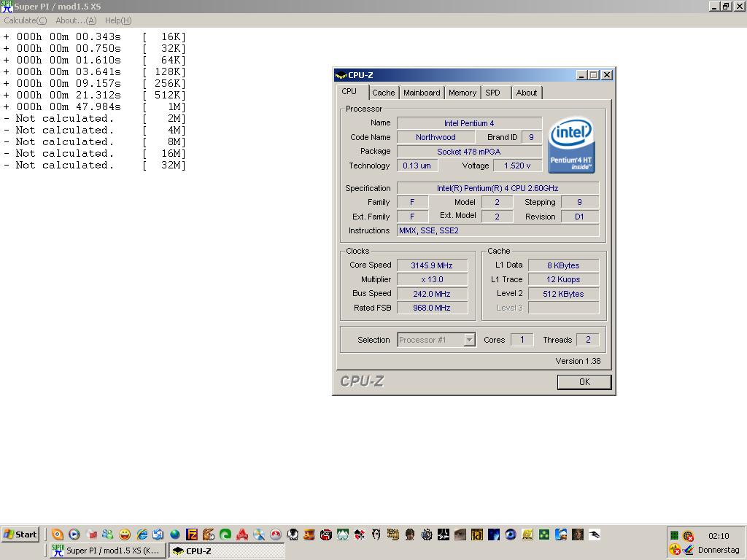
Task: Click the rainbow pen tray icon
Action: (688, 550)
